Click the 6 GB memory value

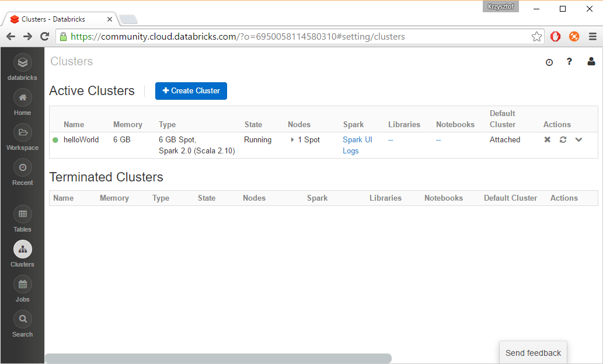122,140
